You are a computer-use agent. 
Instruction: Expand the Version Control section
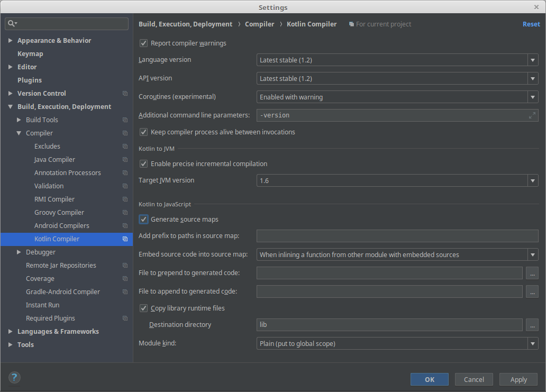click(11, 93)
